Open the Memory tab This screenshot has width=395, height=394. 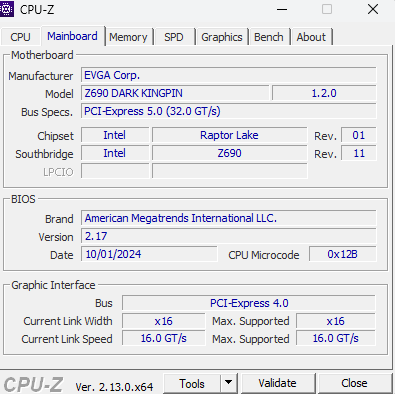tap(128, 37)
